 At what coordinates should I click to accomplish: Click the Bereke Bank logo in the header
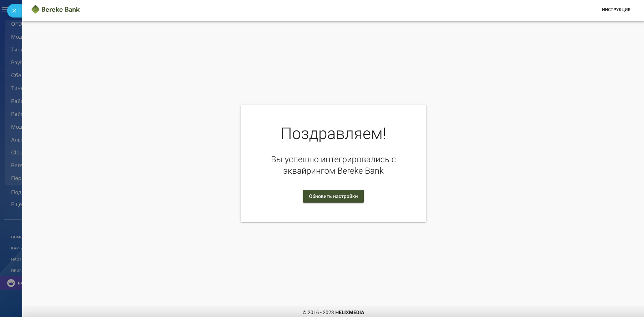click(x=55, y=9)
